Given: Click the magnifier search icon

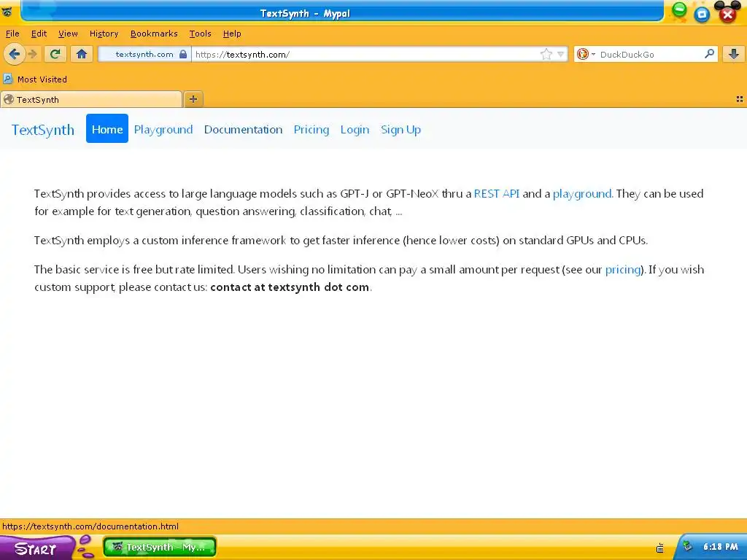Looking at the screenshot, I should pyautogui.click(x=709, y=54).
